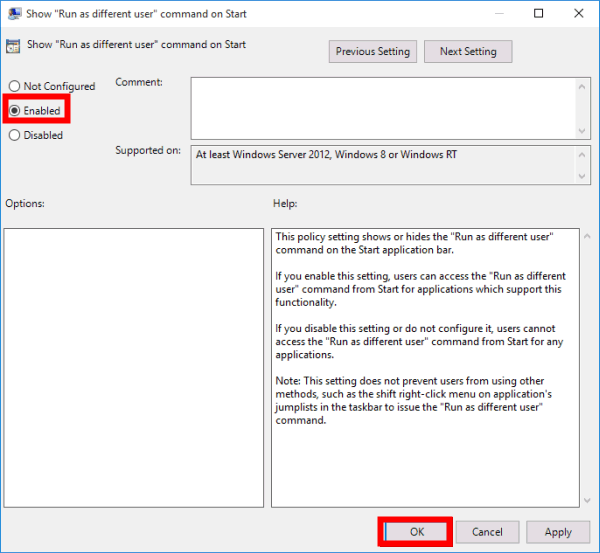Hit the Apply button
This screenshot has height=553, width=600.
[x=558, y=532]
